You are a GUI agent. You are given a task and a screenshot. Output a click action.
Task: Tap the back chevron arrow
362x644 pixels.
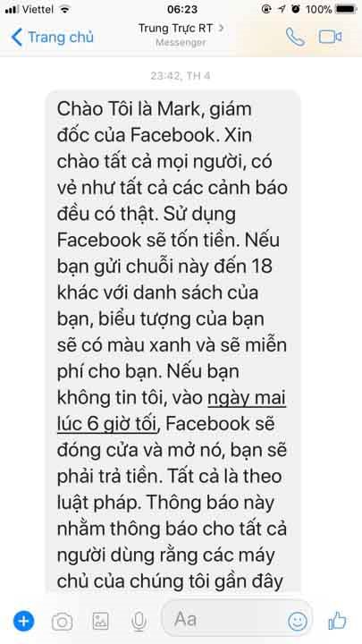point(16,38)
